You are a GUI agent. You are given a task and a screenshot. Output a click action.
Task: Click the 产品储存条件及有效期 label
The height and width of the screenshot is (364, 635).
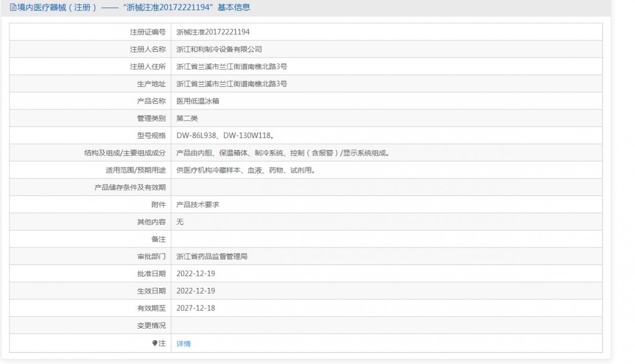coord(130,187)
